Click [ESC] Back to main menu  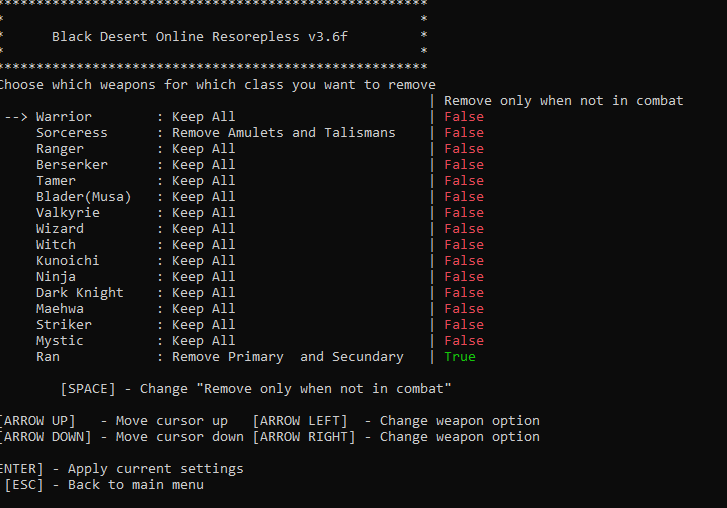click(104, 485)
